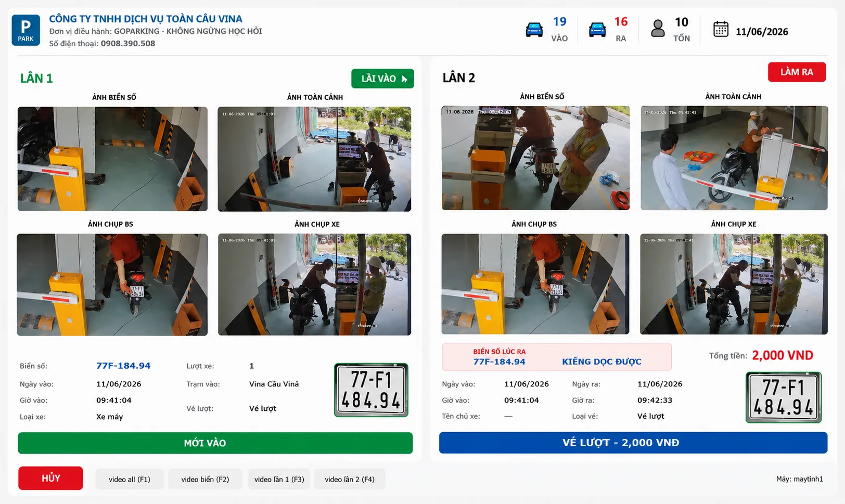Image resolution: width=845 pixels, height=504 pixels.
Task: Click the green MỚI VÀO bar
Action: coord(215,443)
